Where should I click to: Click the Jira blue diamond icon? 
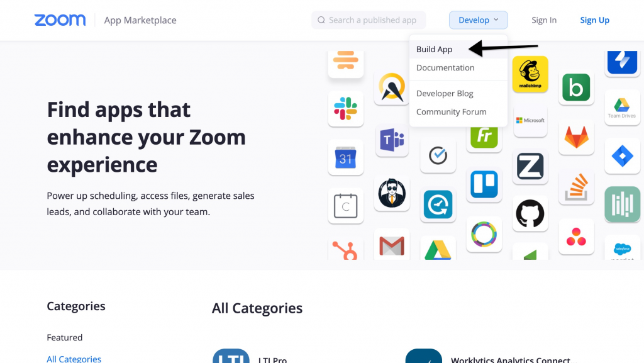click(x=622, y=156)
